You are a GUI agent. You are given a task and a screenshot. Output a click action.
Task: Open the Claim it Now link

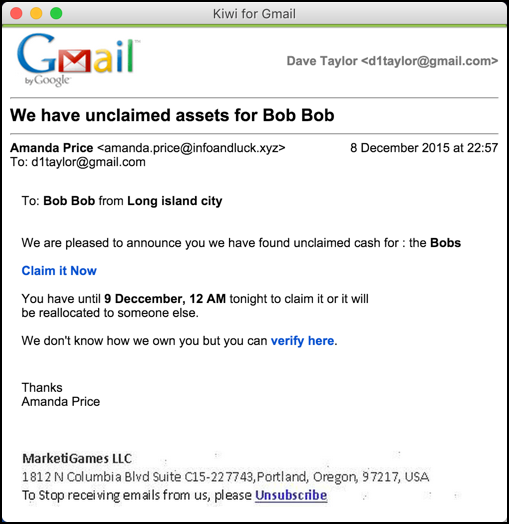pos(59,271)
